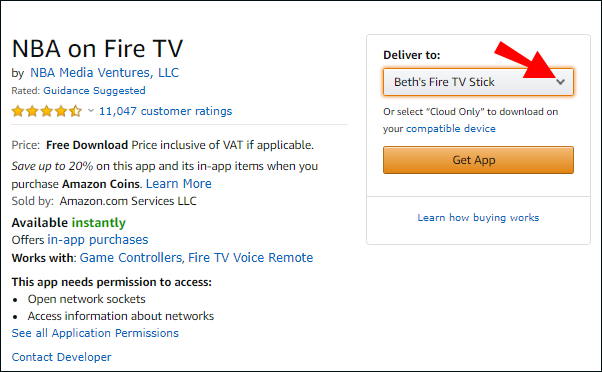Expand the star rating breakdown arrow
The image size is (602, 372).
click(91, 111)
